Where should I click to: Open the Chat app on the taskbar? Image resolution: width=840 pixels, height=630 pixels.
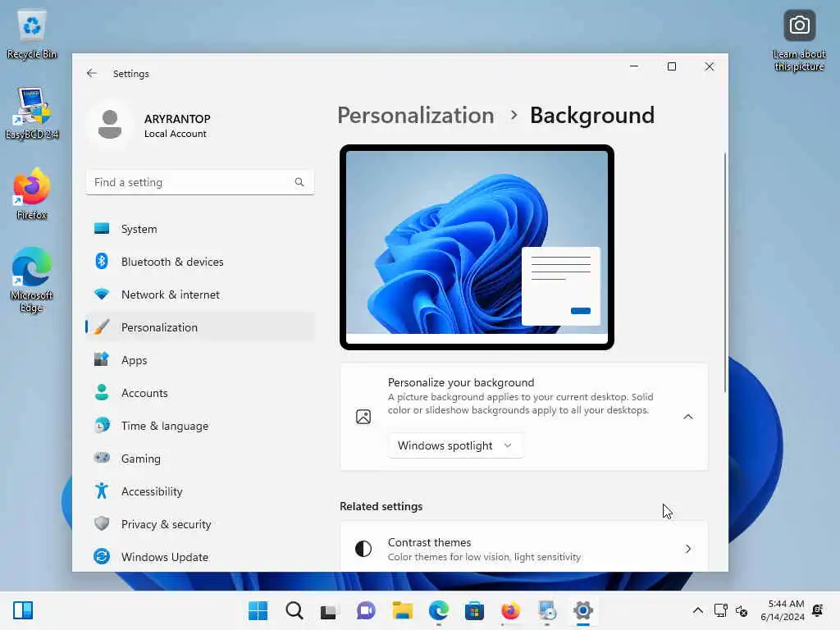pyautogui.click(x=366, y=610)
